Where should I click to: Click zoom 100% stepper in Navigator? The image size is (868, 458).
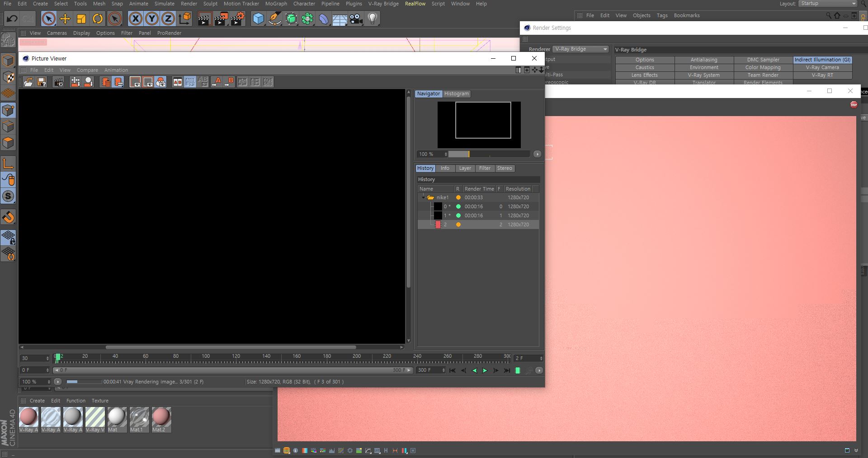[446, 154]
